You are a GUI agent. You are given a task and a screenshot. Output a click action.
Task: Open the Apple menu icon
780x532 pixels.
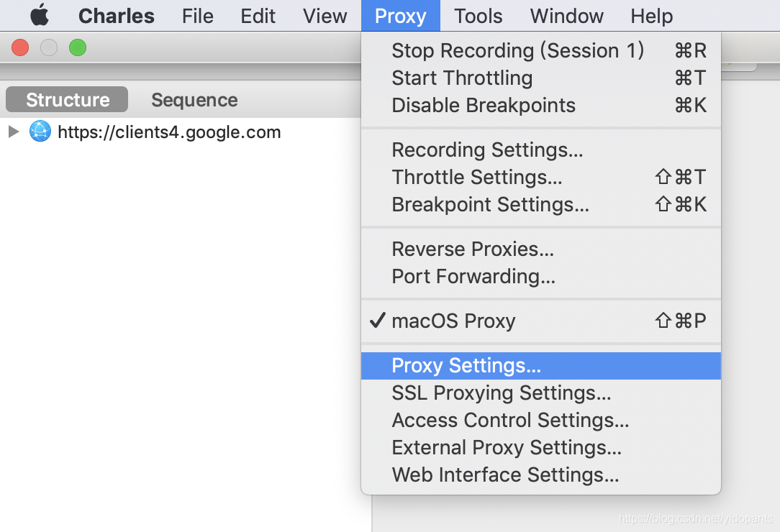click(40, 15)
